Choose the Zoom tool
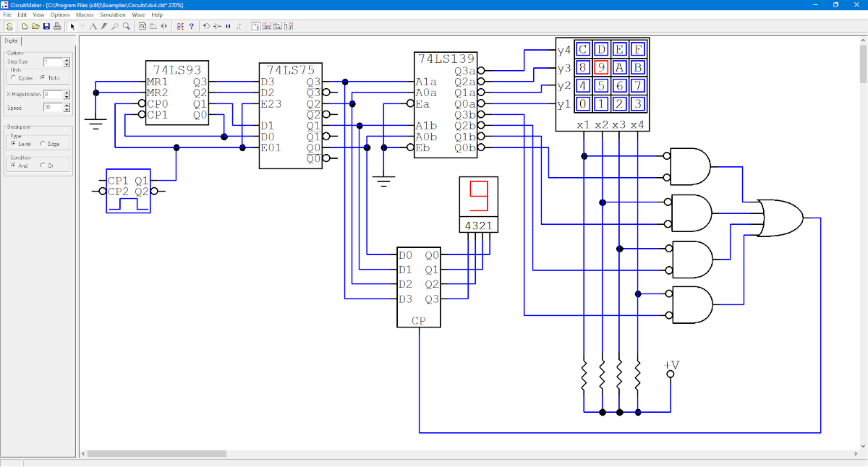The height and width of the screenshot is (467, 868). point(125,25)
